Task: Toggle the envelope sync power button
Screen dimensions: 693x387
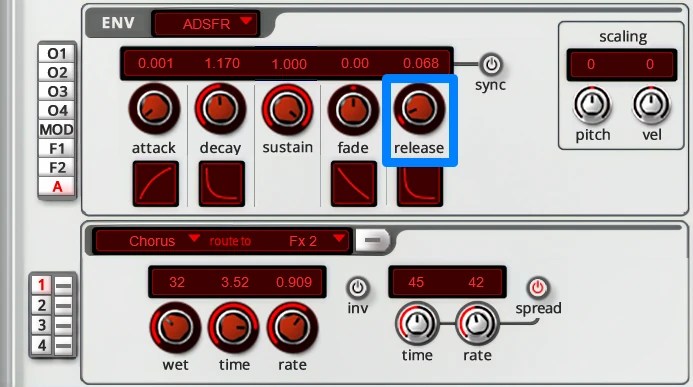Action: coord(491,65)
